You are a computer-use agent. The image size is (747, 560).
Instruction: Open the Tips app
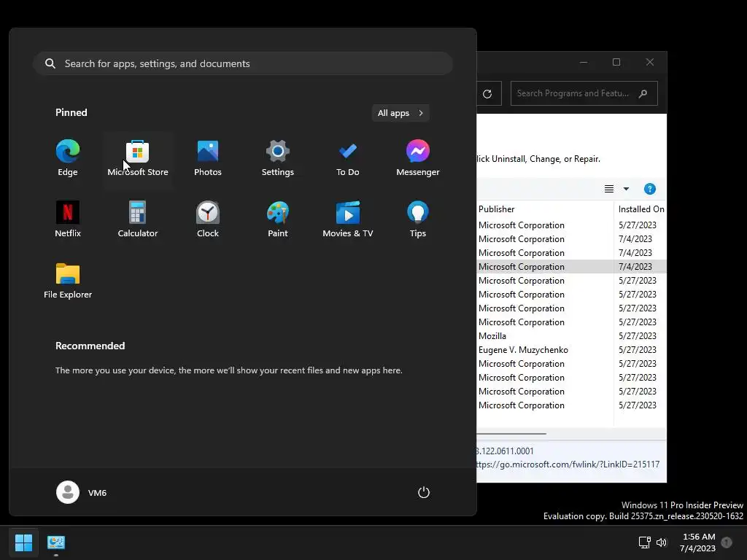tap(418, 219)
